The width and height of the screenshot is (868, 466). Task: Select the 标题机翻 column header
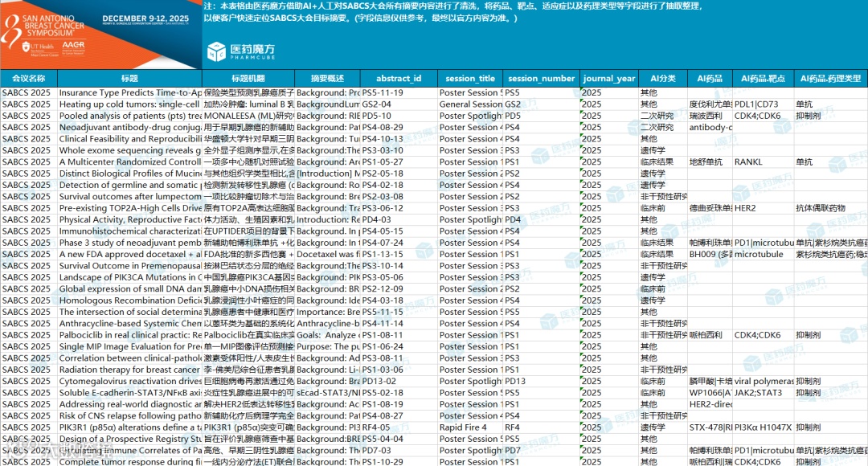click(248, 78)
